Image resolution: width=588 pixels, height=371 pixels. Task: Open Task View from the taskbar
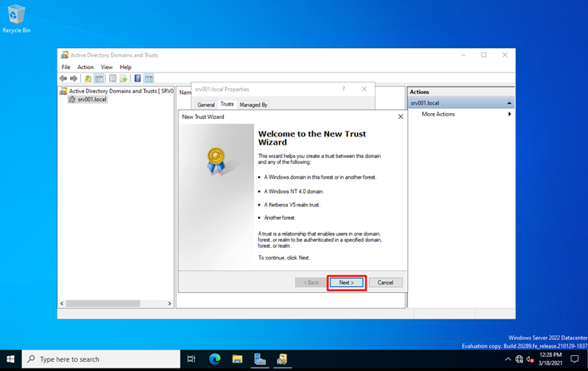point(192,359)
